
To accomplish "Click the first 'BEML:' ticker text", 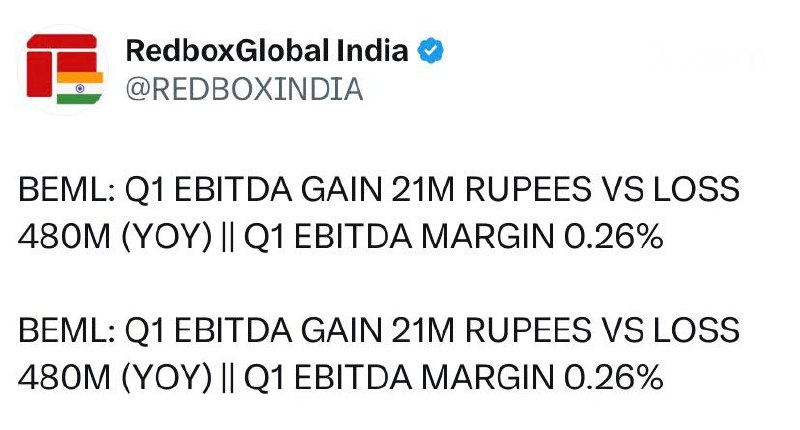I will pos(66,189).
